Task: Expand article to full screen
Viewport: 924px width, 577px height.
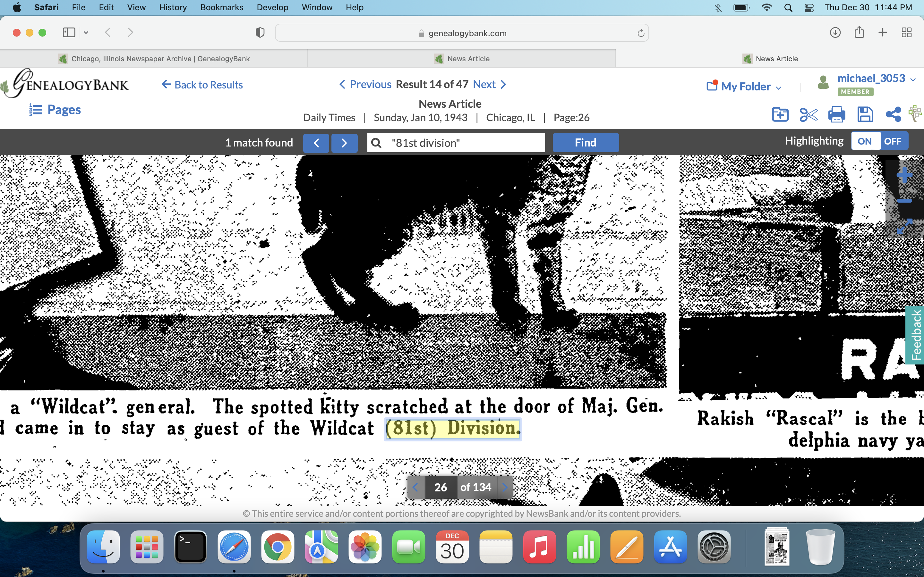Action: pos(904,226)
